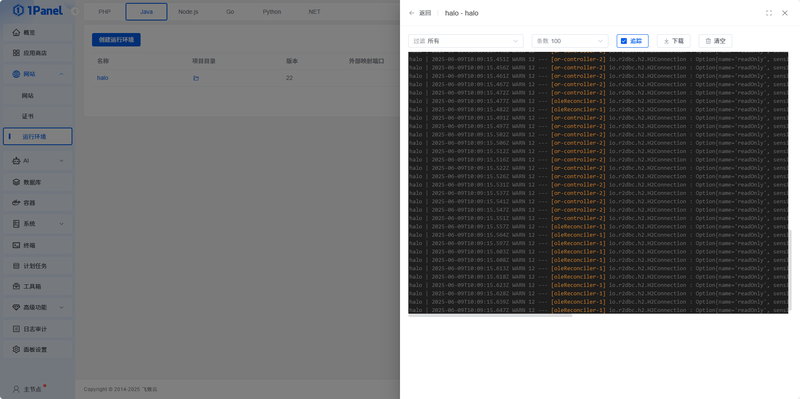
Task: Click log line timestamped 10:09:15.451Z
Action: point(598,59)
